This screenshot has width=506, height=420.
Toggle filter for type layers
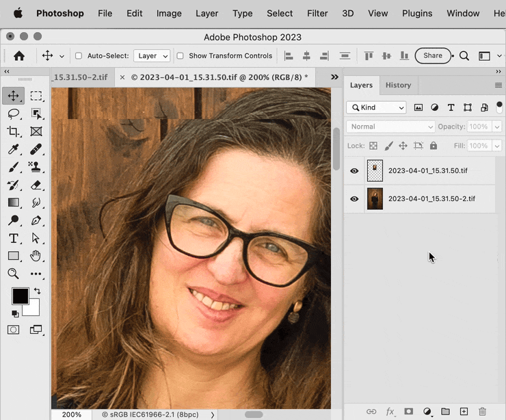451,107
